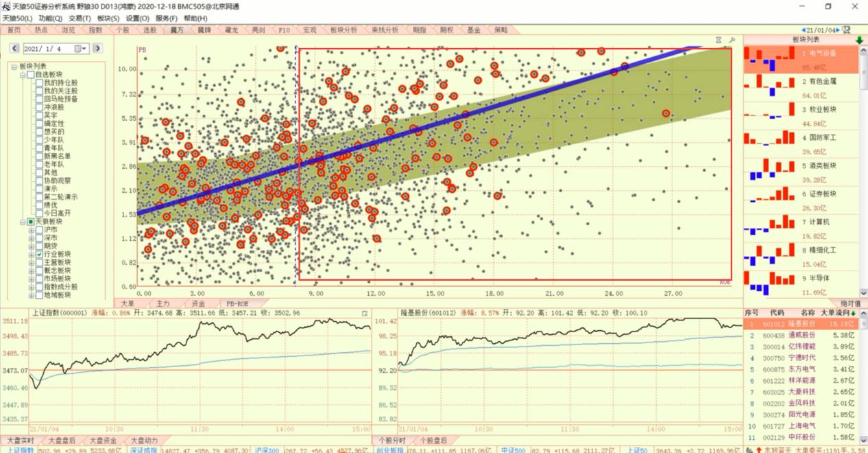Click the mini bar chart for 精细化工
Viewport: 868px width, 453px height.
tap(770, 254)
